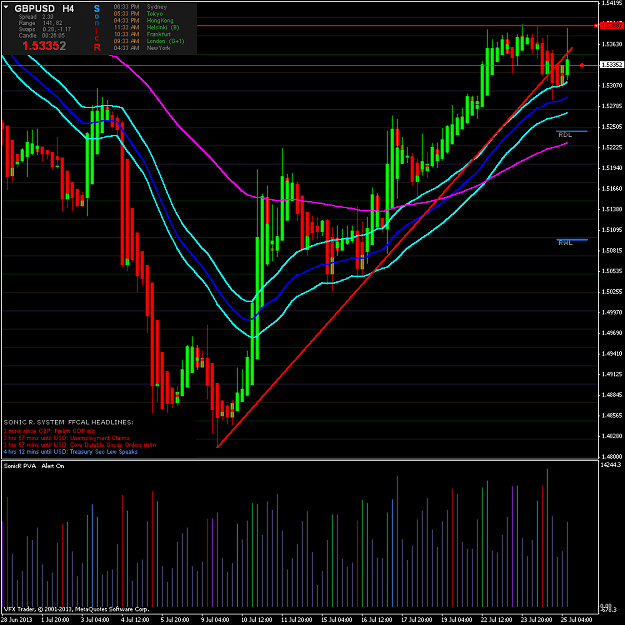Viewport: 625px width, 625px height.
Task: Click the HongKong session time row
Action: click(x=143, y=20)
